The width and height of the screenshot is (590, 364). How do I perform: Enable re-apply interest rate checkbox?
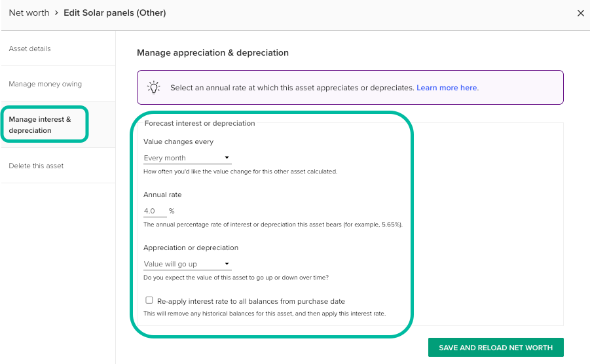tap(149, 300)
